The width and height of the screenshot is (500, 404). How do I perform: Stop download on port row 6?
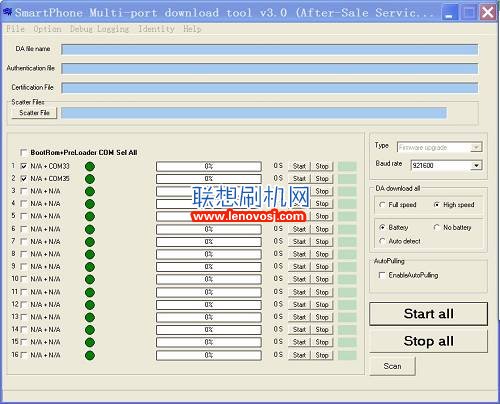(322, 229)
